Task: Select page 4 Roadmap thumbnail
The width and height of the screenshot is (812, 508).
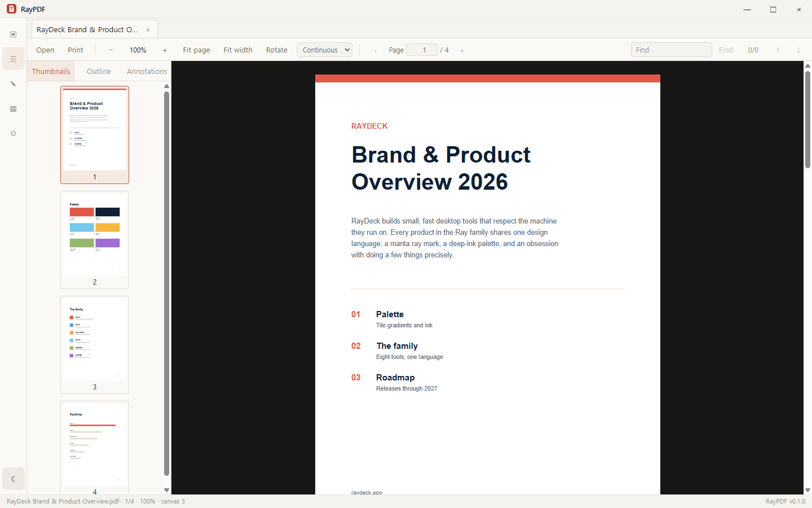Action: tap(95, 448)
